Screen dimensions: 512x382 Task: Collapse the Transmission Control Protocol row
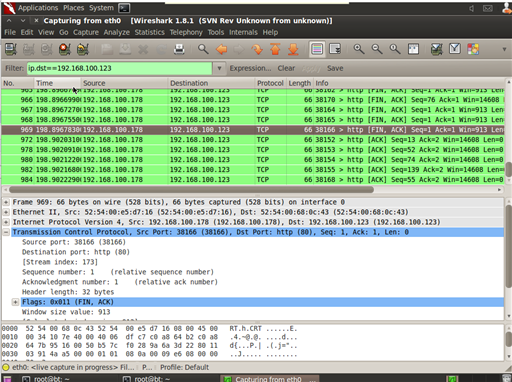click(x=6, y=232)
